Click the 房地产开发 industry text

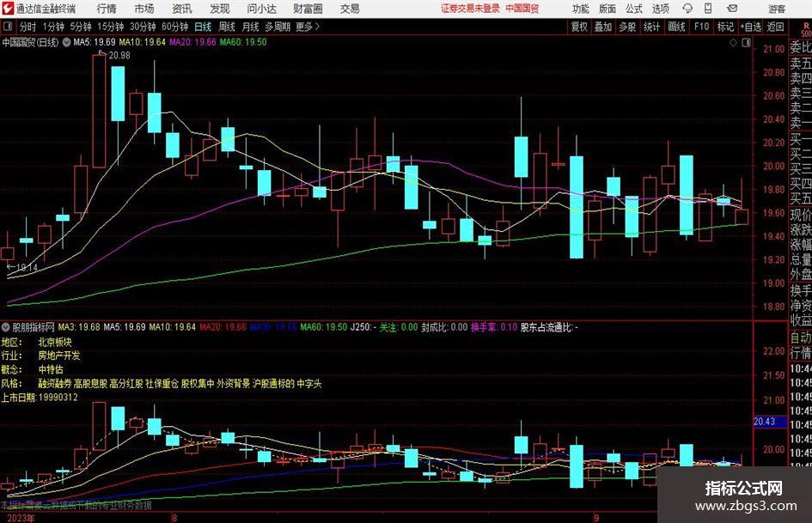[x=59, y=356]
